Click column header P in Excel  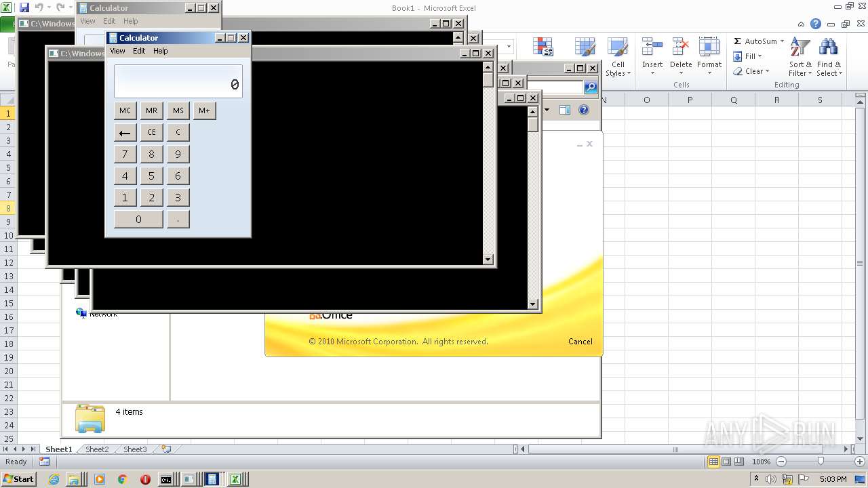click(690, 100)
